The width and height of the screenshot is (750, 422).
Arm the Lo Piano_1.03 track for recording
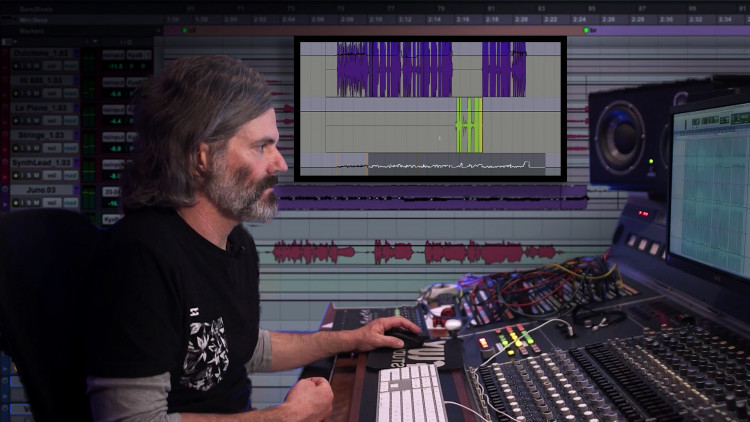click(16, 121)
